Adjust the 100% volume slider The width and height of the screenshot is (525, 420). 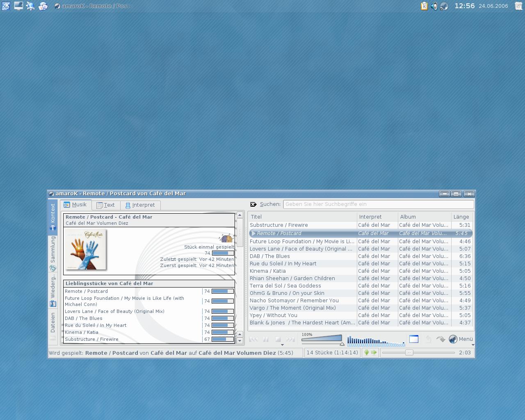tap(322, 339)
